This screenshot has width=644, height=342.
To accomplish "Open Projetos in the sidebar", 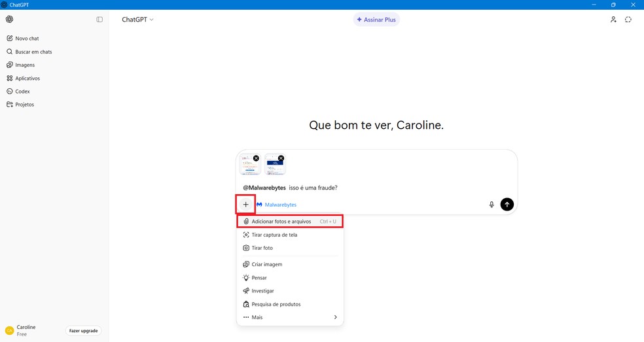I will (x=54, y=104).
